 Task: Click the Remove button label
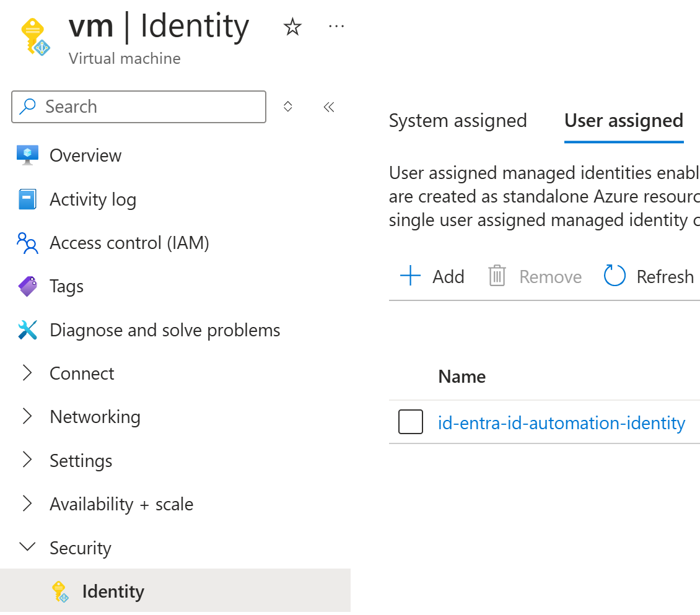[551, 277]
